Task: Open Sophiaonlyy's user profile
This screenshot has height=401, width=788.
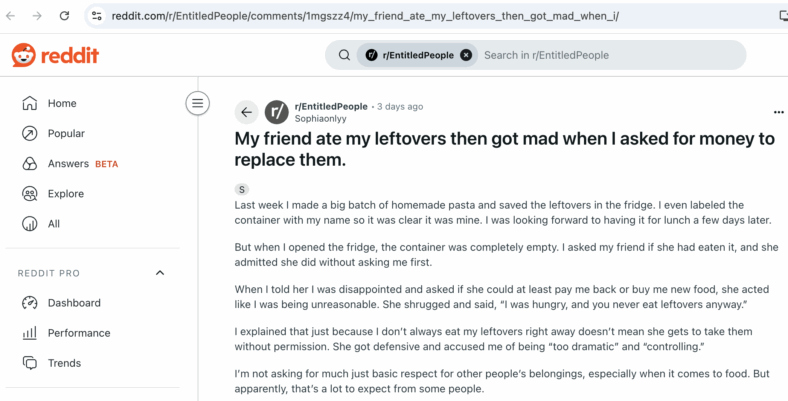Action: (321, 119)
